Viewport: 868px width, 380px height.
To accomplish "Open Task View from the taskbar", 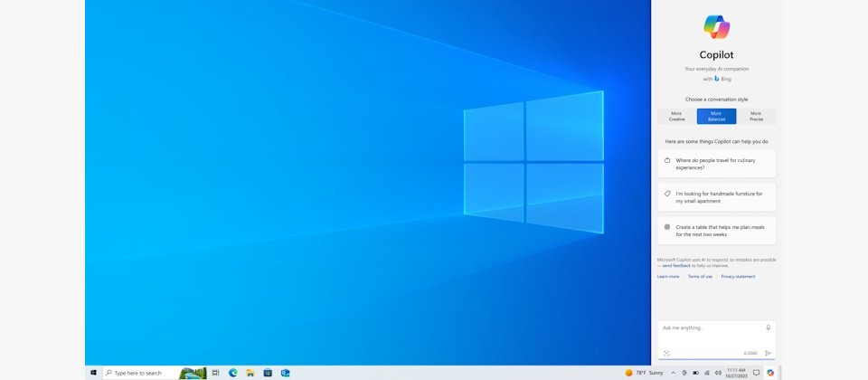I will pyautogui.click(x=216, y=373).
